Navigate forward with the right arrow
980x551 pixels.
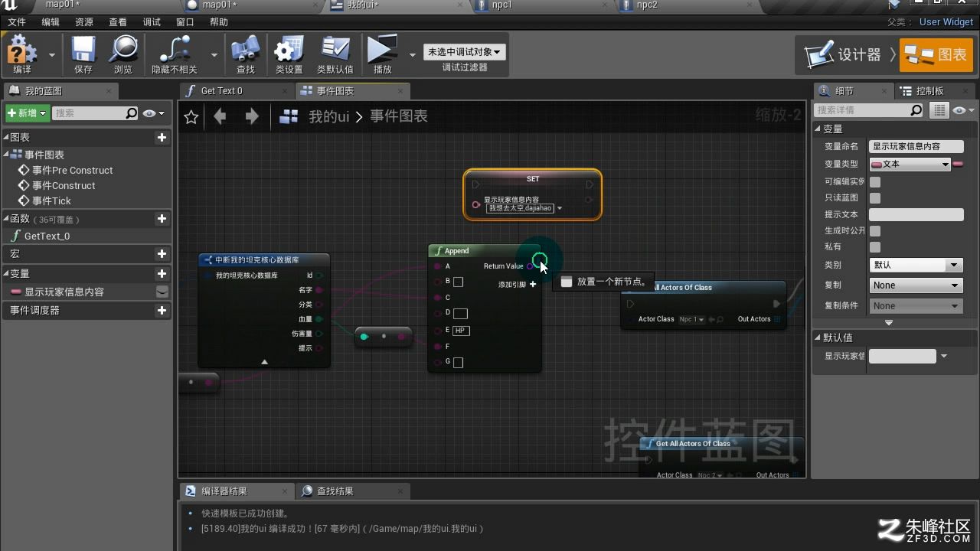[252, 116]
